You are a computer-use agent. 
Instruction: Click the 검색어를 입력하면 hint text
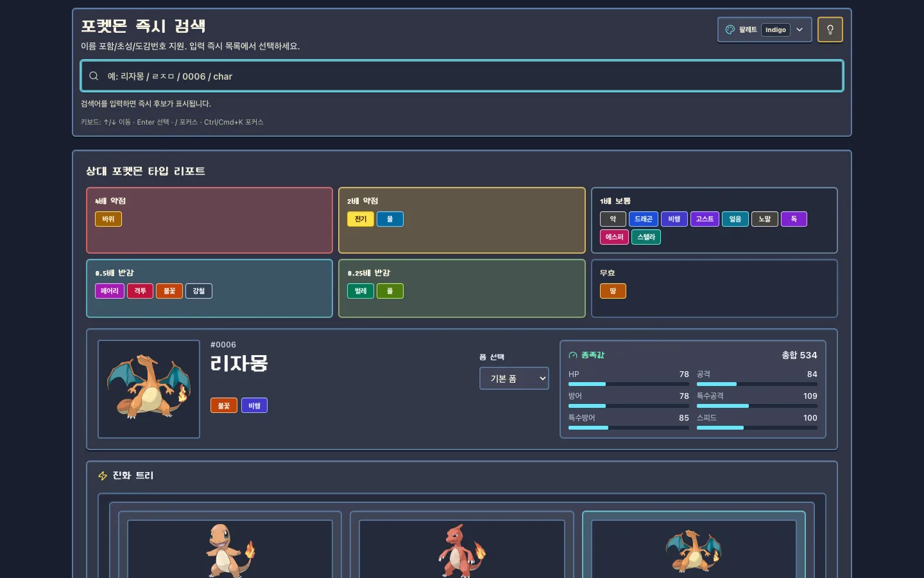pos(146,104)
